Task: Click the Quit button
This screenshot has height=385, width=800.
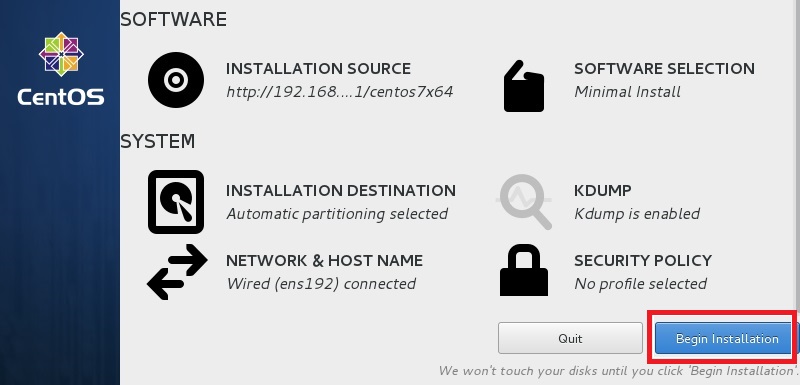Action: (x=570, y=338)
